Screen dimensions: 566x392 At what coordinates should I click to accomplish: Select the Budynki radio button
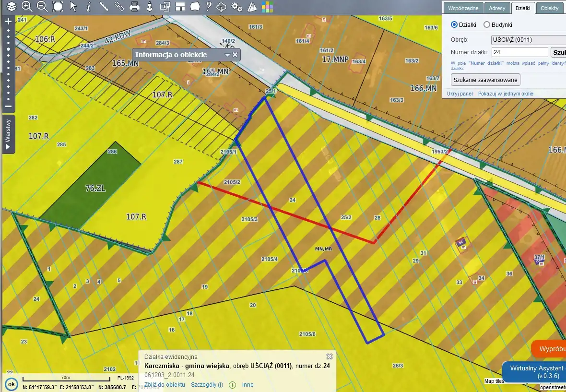point(486,24)
